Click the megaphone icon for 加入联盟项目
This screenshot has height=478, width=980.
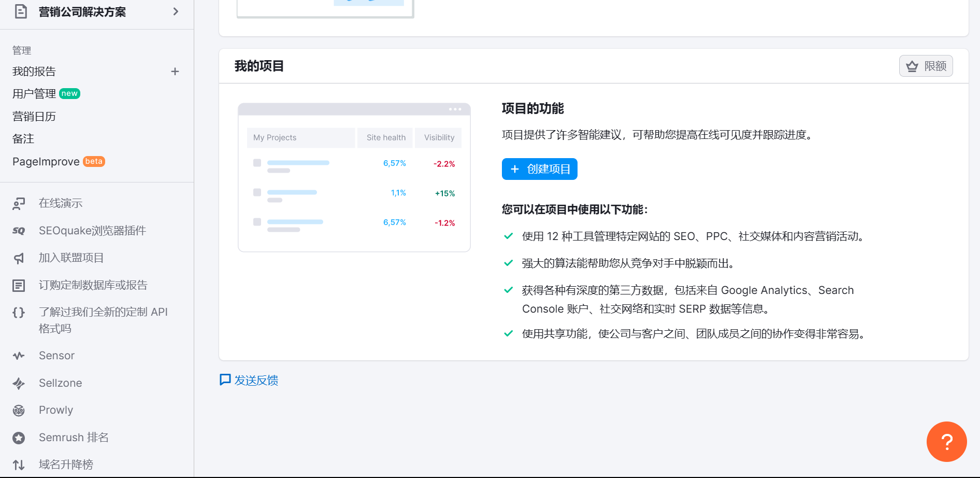pyautogui.click(x=19, y=258)
